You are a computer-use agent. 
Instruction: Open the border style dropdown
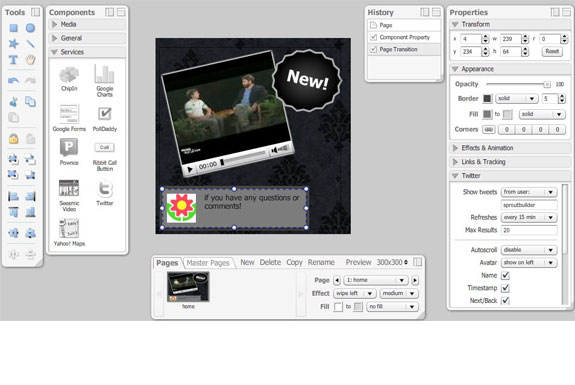click(x=516, y=98)
